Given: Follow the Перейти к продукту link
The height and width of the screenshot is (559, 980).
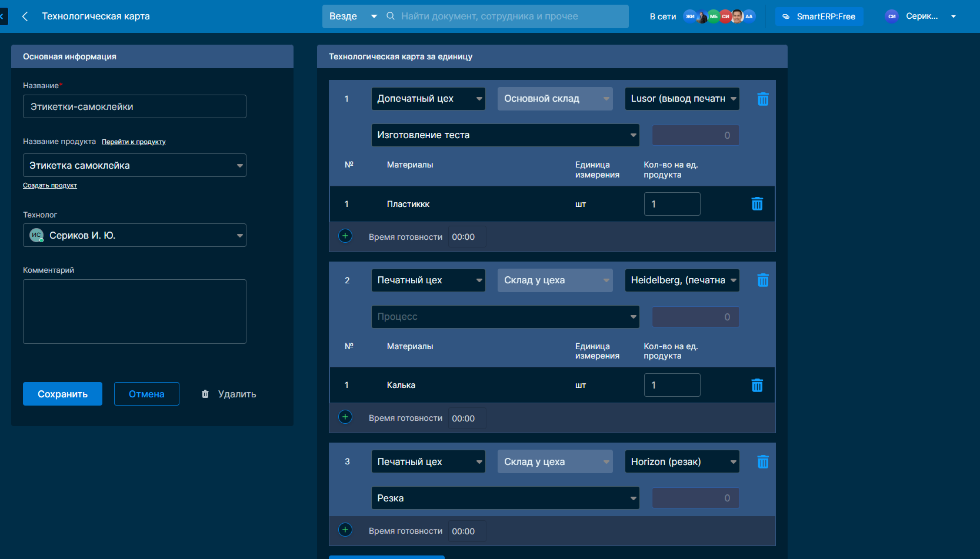Looking at the screenshot, I should (134, 142).
